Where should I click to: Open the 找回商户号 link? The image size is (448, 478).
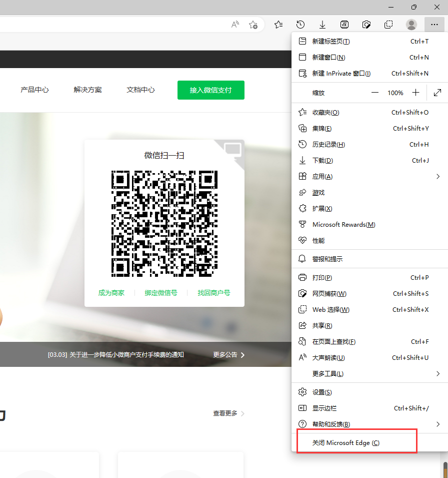click(x=214, y=293)
